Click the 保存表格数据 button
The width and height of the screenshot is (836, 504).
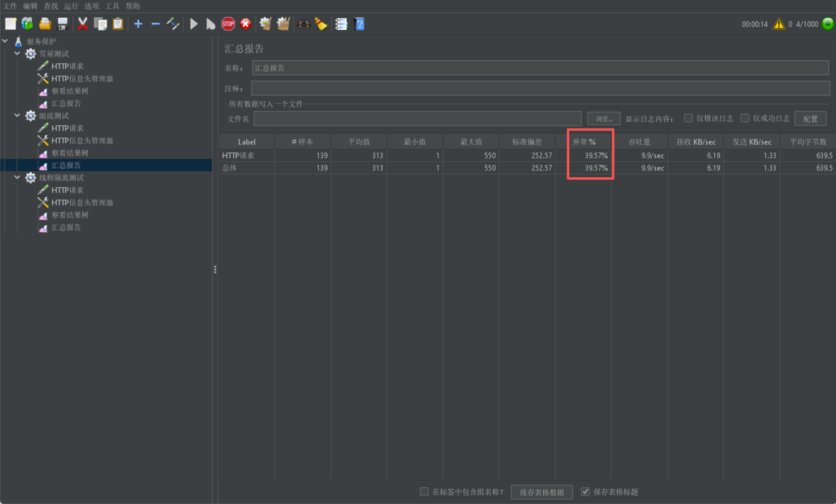pos(542,492)
